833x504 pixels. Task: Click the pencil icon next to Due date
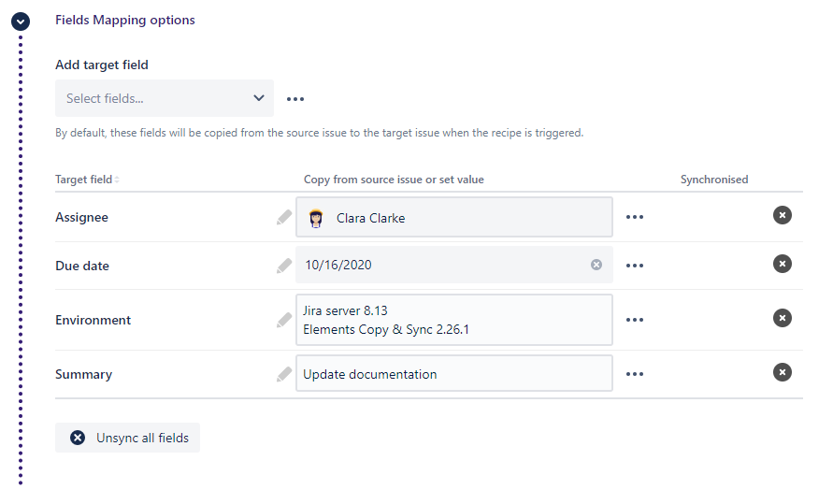284,266
